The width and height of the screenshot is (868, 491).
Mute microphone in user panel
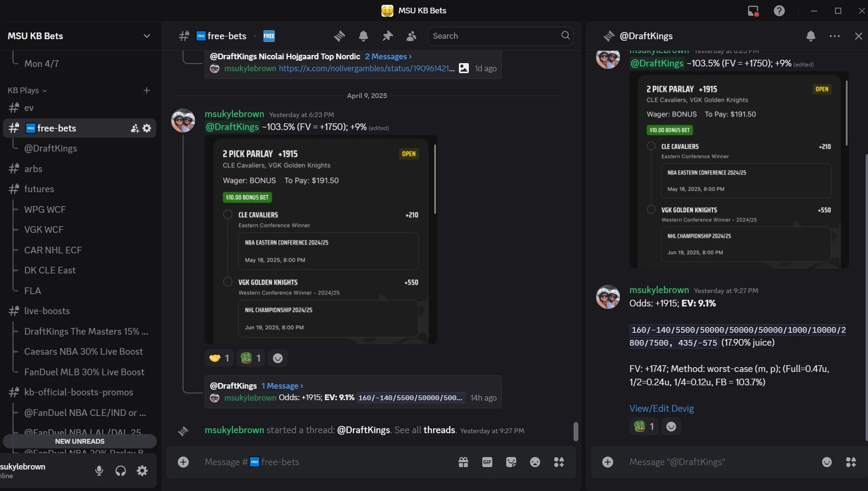(99, 470)
